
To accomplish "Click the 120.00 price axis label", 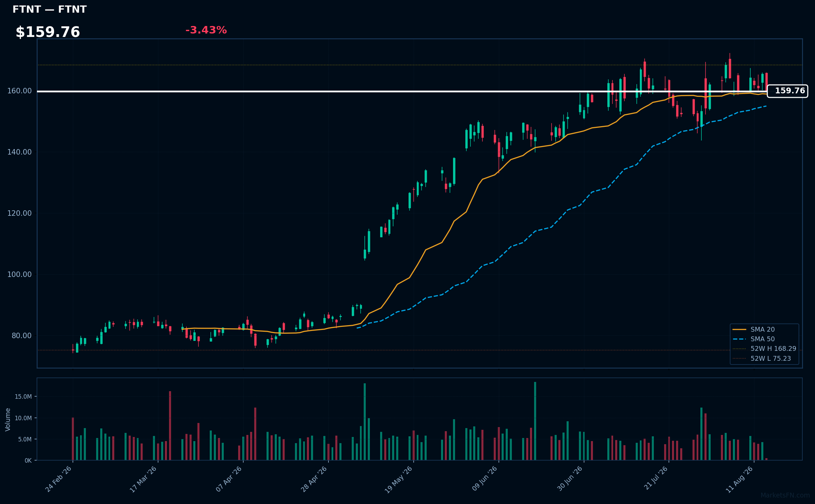I will point(20,213).
